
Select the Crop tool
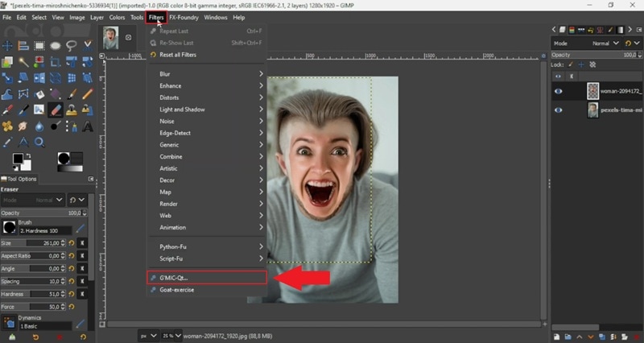[55, 62]
